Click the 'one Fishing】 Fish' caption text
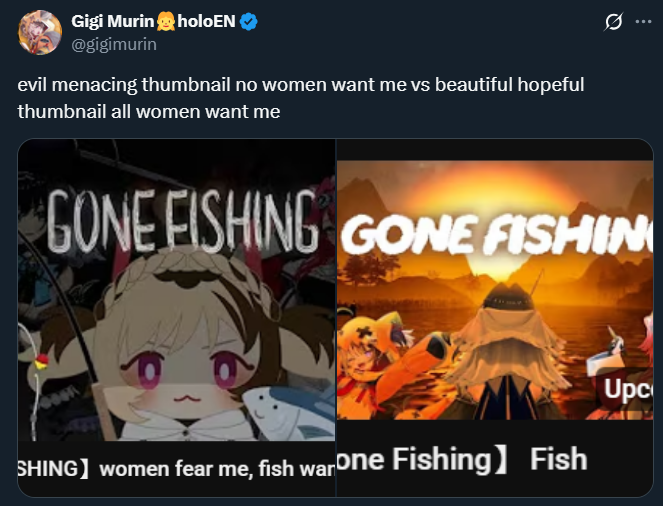663x506 pixels. pyautogui.click(x=462, y=459)
